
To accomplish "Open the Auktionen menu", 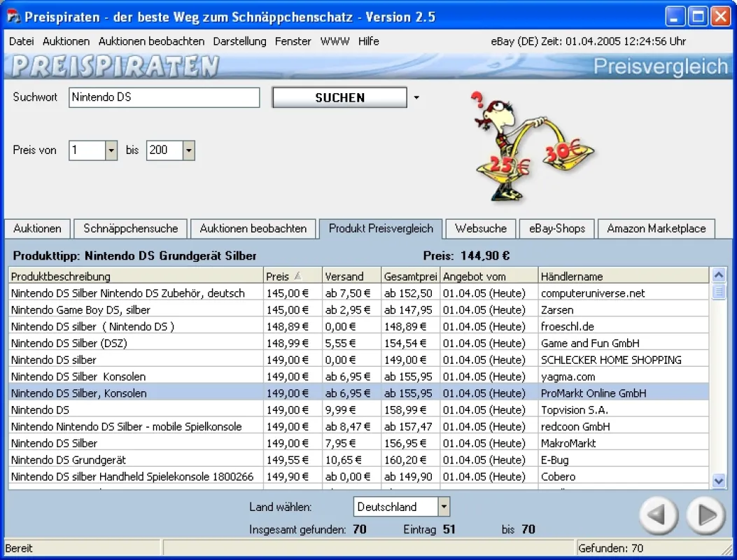I will 66,41.
